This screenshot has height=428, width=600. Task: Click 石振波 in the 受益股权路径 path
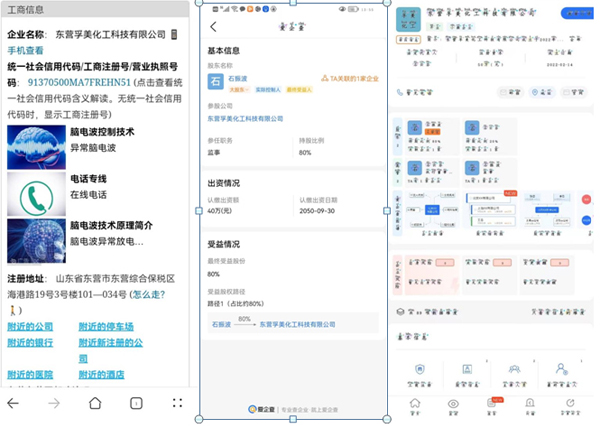(222, 324)
